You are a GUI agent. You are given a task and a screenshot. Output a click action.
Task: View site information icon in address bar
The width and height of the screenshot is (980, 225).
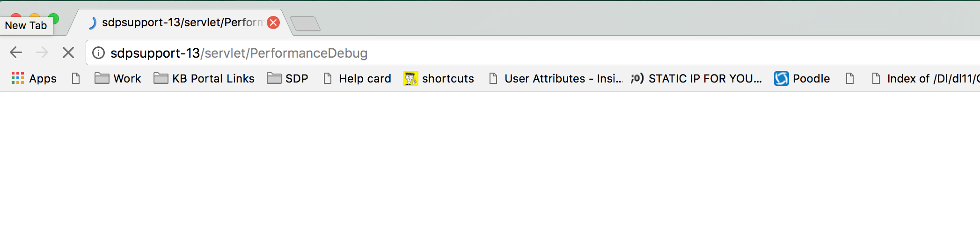tap(98, 53)
